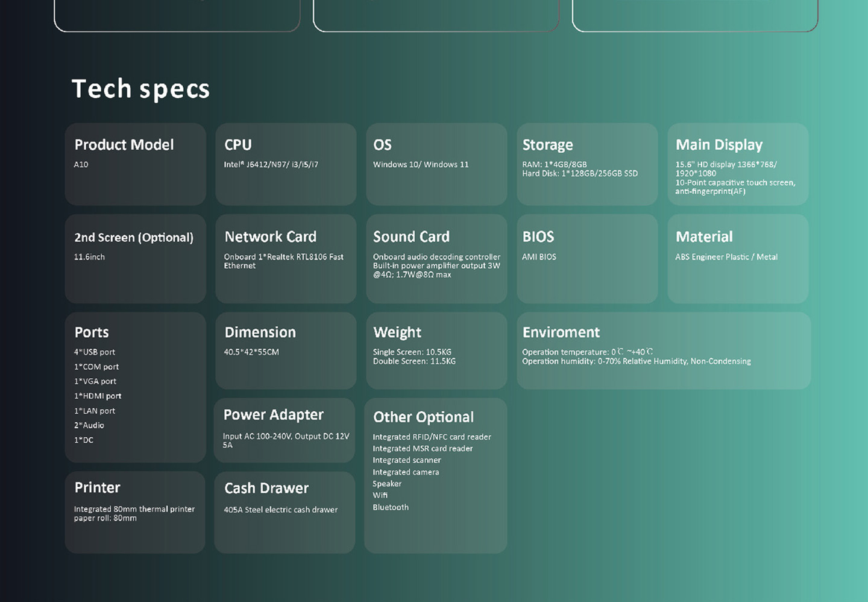Select the BIOS card

(x=587, y=259)
